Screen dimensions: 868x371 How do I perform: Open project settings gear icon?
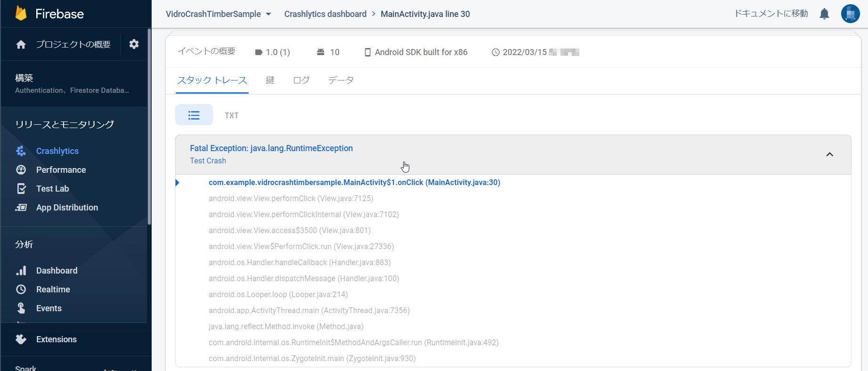[x=134, y=44]
